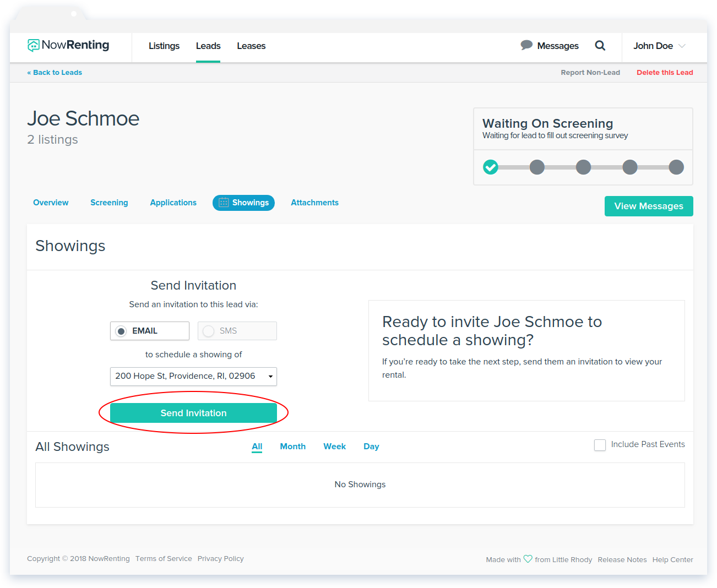Viewport: 717px width, 588px height.
Task: Click the last progress step dot
Action: pyautogui.click(x=676, y=167)
